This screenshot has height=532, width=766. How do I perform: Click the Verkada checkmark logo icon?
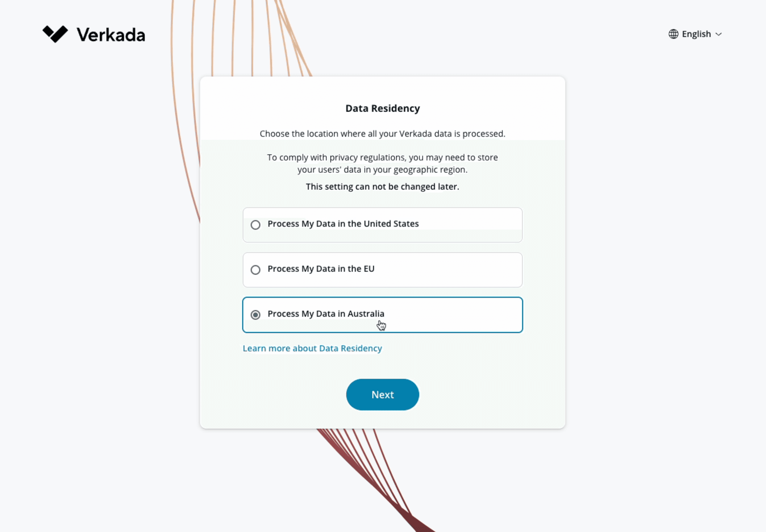(55, 34)
